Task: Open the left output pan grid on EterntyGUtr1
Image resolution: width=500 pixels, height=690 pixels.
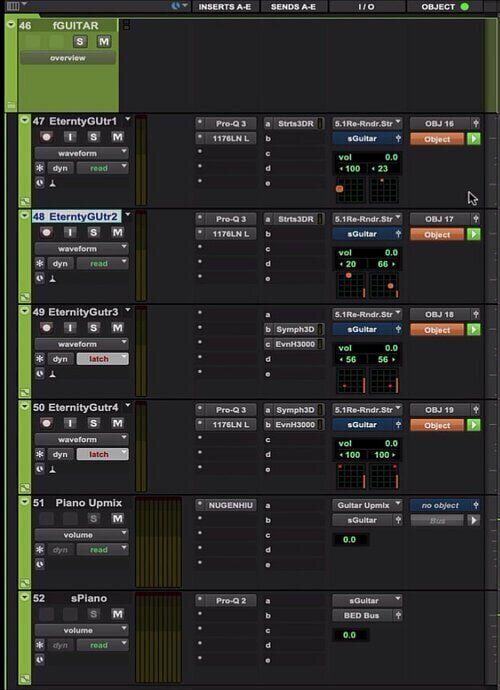Action: coord(351,190)
